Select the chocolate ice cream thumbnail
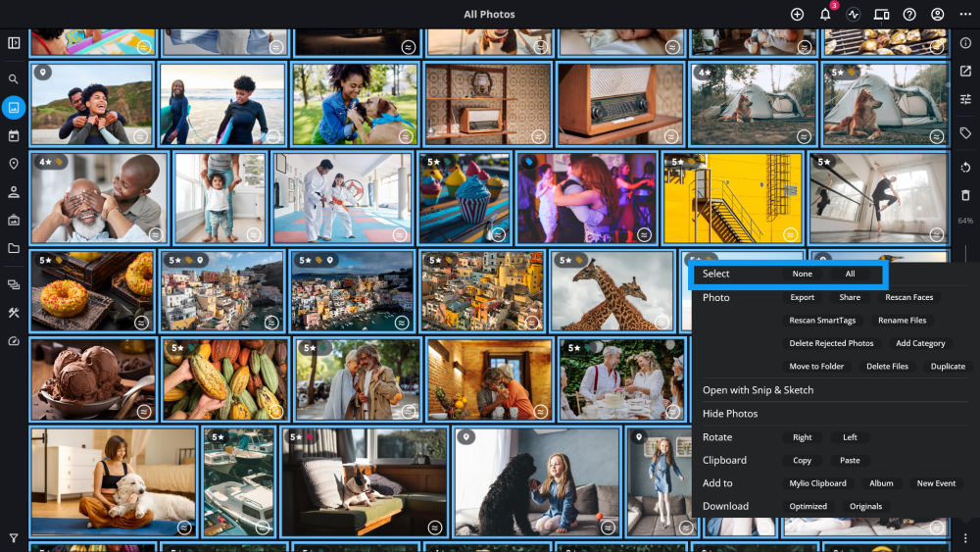The height and width of the screenshot is (552, 980). (x=92, y=379)
